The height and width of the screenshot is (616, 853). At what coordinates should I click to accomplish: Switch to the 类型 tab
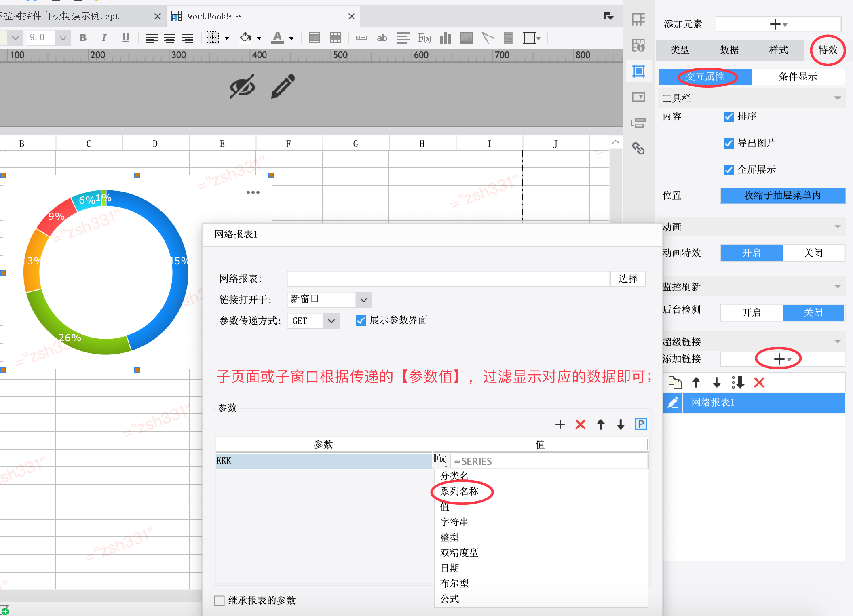tap(680, 50)
